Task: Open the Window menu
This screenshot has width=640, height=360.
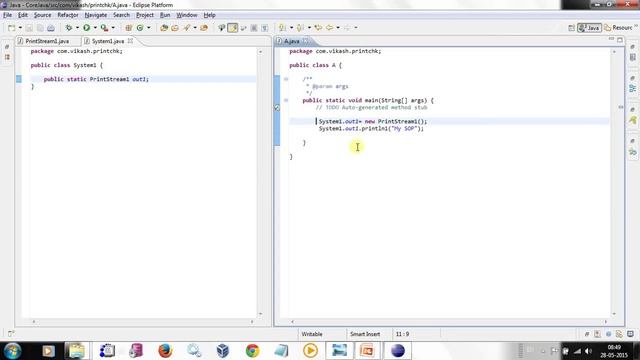Action: click(187, 15)
